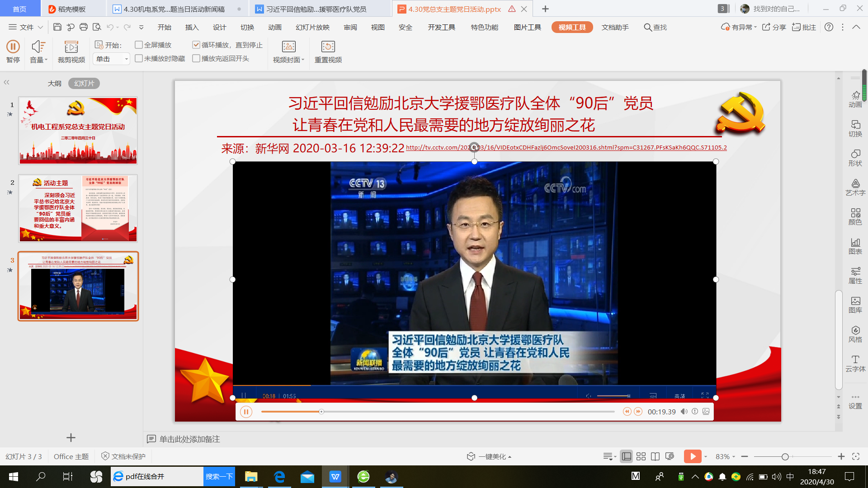
Task: Pause the video with the 暂停 button
Action: tap(13, 51)
